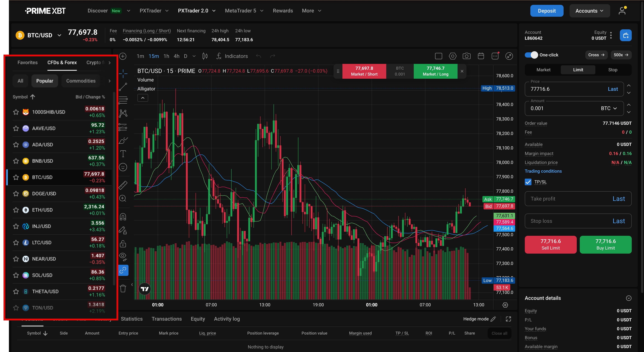Screen dimensions: 644x352
Task: Click the compare or add symbol plus icon
Action: click(123, 56)
